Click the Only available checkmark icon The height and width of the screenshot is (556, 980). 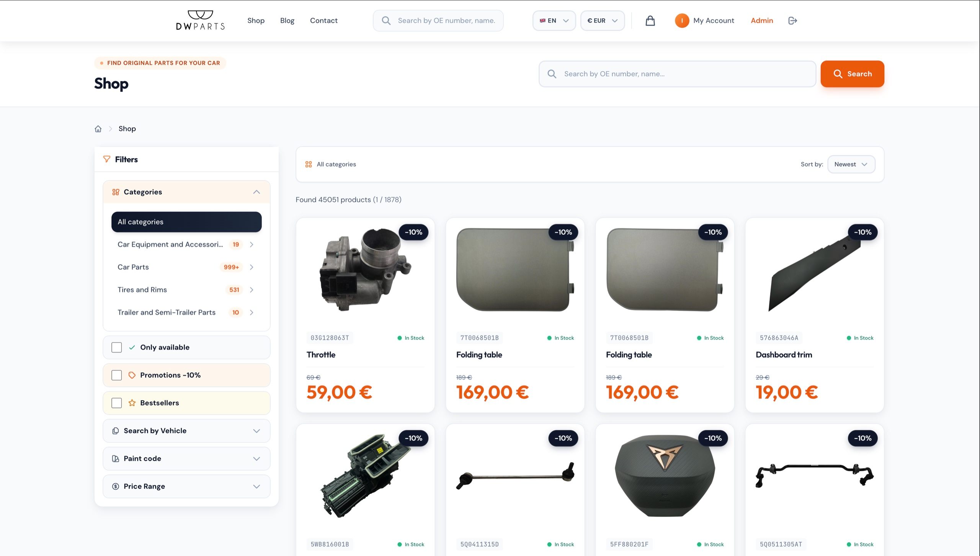132,347
